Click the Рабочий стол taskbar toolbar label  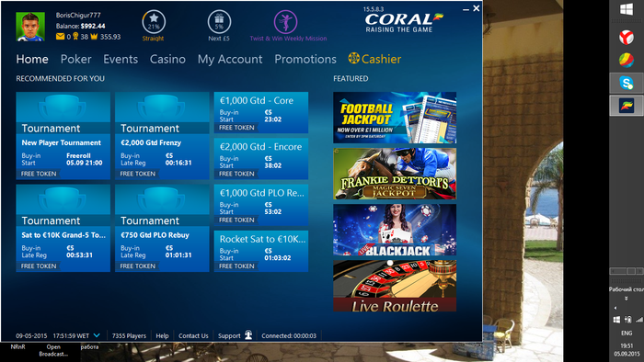point(627,289)
